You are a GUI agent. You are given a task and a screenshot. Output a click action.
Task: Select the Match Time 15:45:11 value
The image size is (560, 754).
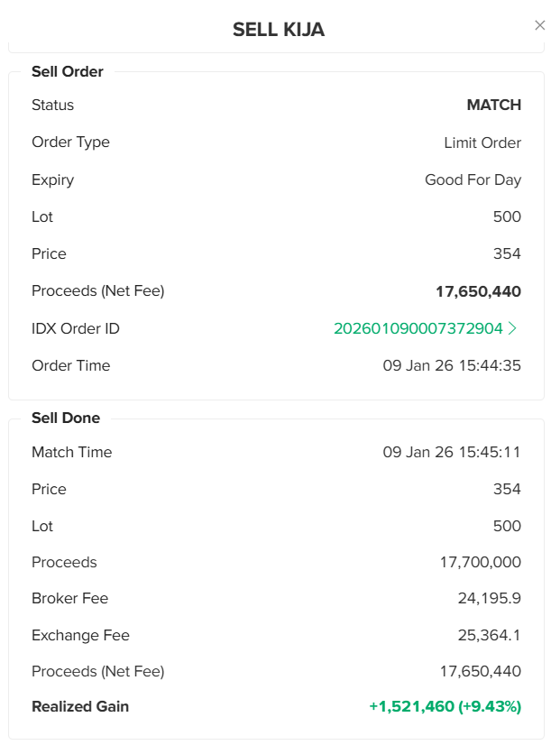pos(452,452)
